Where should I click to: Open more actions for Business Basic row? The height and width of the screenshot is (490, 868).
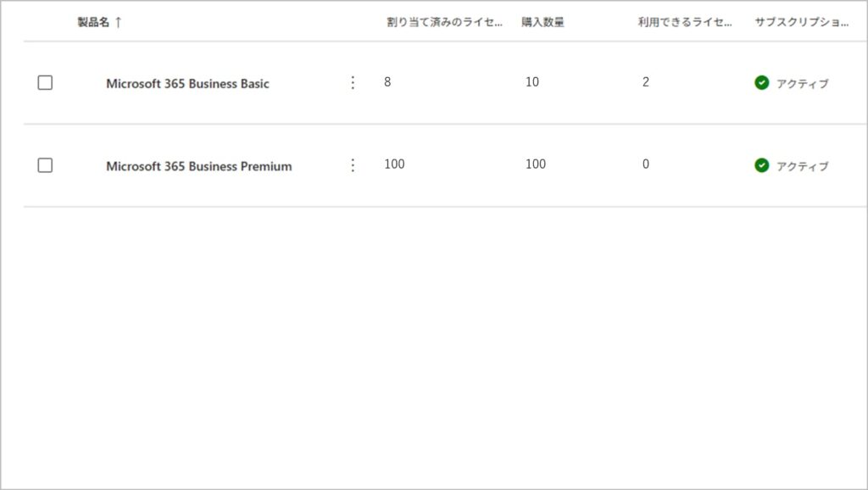[x=353, y=83]
